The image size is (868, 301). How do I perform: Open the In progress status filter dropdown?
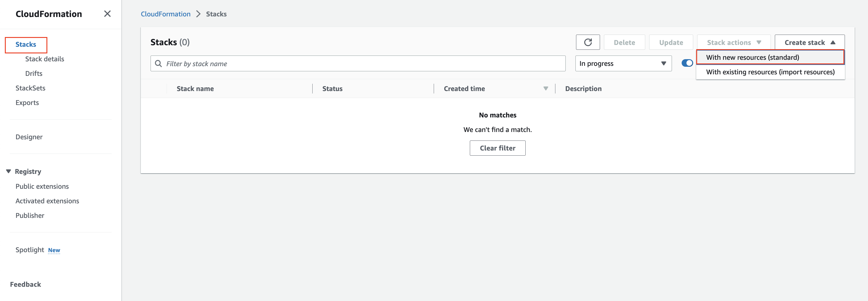coord(623,63)
